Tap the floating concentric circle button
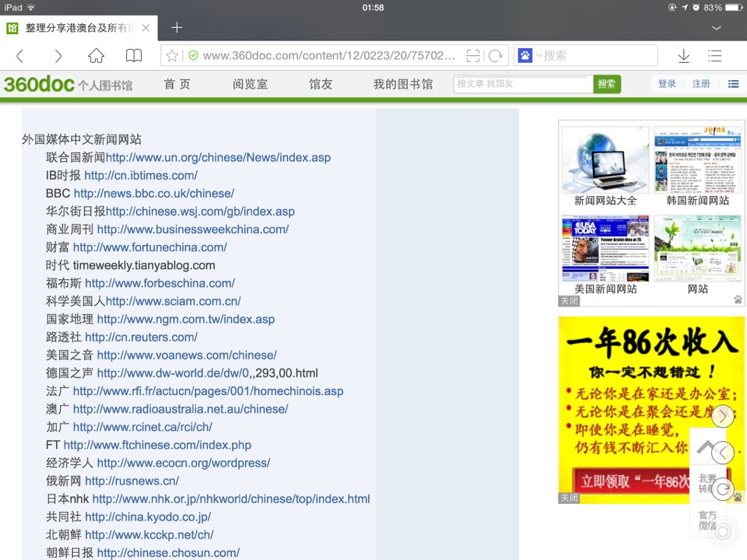 [723, 531]
